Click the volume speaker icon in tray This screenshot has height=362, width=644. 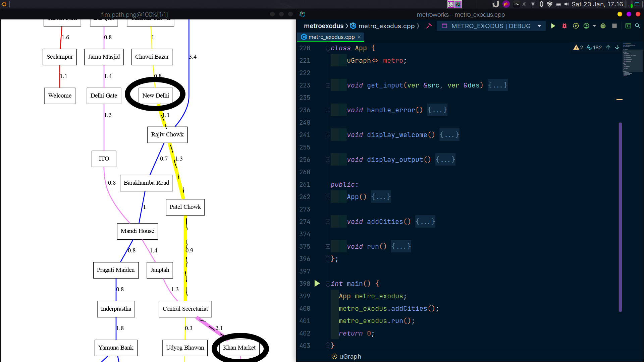[567, 4]
